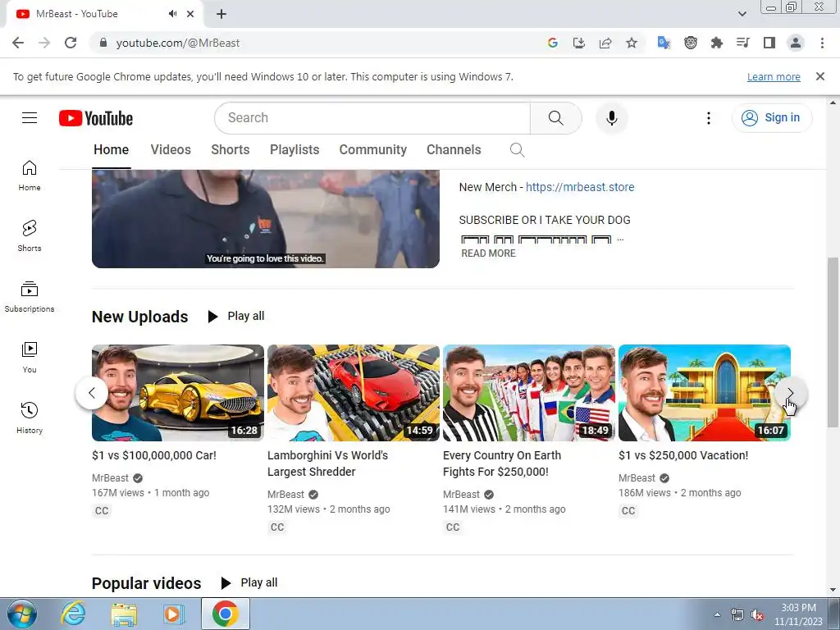Open the $1 vs $100,000,000 Car thumbnail
840x630 pixels.
[178, 393]
